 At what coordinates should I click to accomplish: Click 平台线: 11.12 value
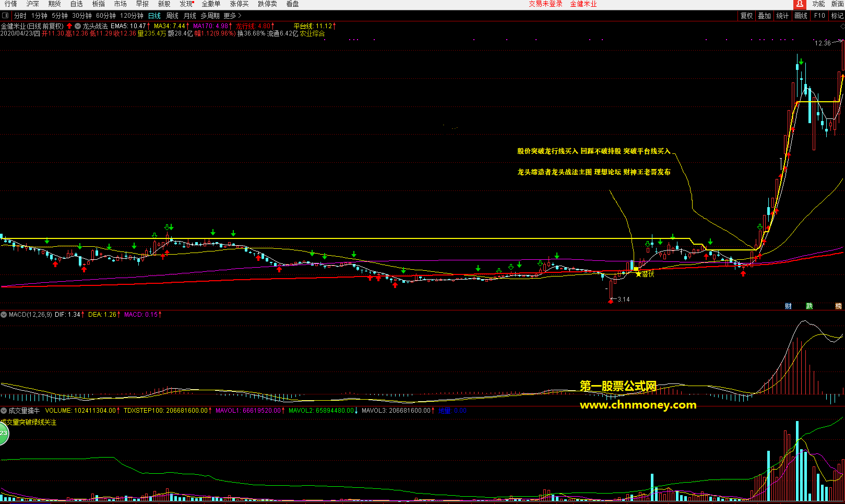pos(313,26)
